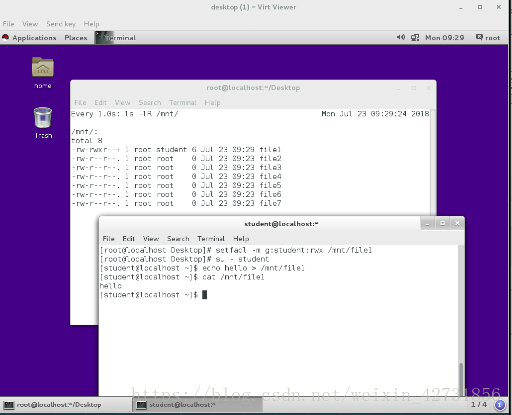Open Virt Viewer View menu
The height and width of the screenshot is (415, 512).
point(30,24)
